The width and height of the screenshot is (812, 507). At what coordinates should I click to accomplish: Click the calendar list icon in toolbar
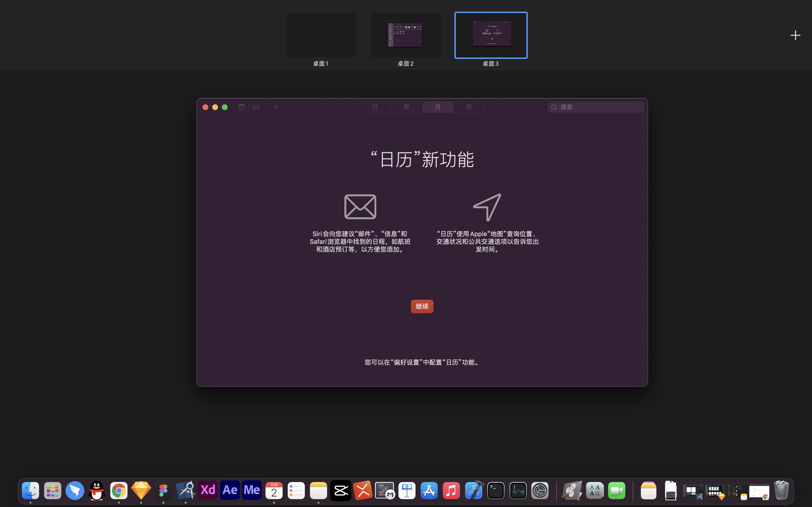[x=241, y=107]
